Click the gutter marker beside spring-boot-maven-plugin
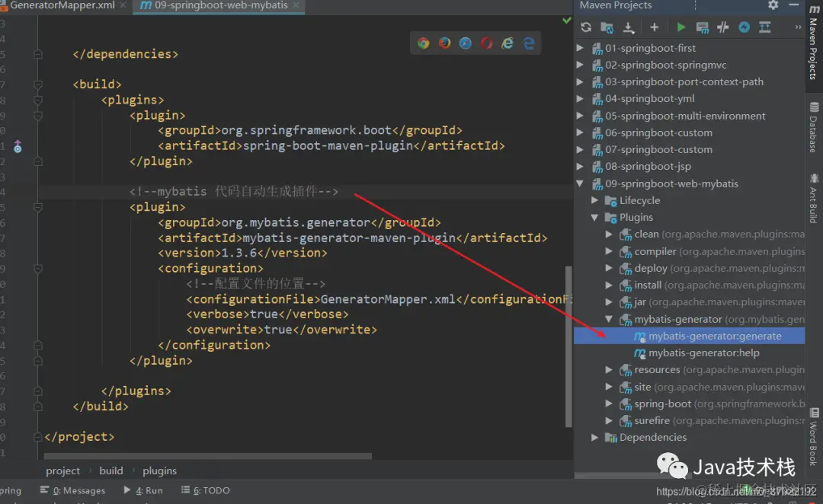The height and width of the screenshot is (504, 823). (x=18, y=146)
